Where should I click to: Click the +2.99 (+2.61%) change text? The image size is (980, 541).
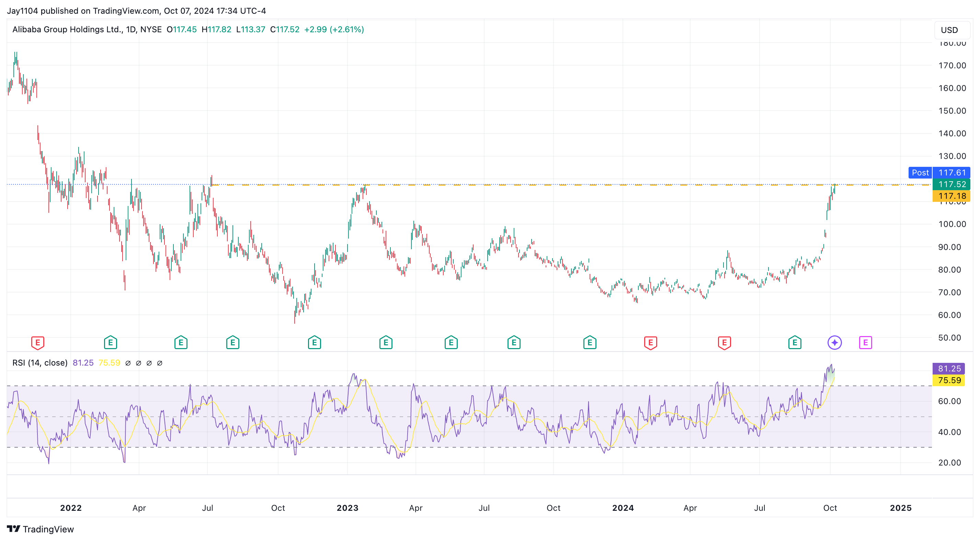(x=334, y=29)
